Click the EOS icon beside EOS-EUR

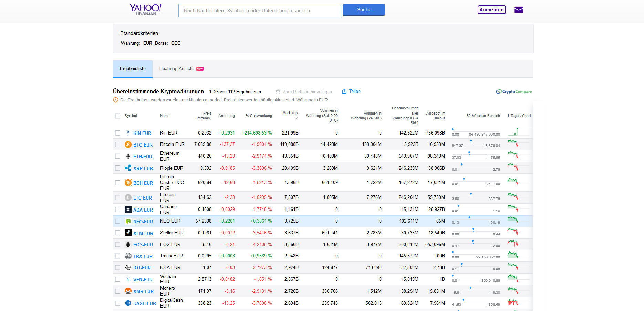point(128,244)
